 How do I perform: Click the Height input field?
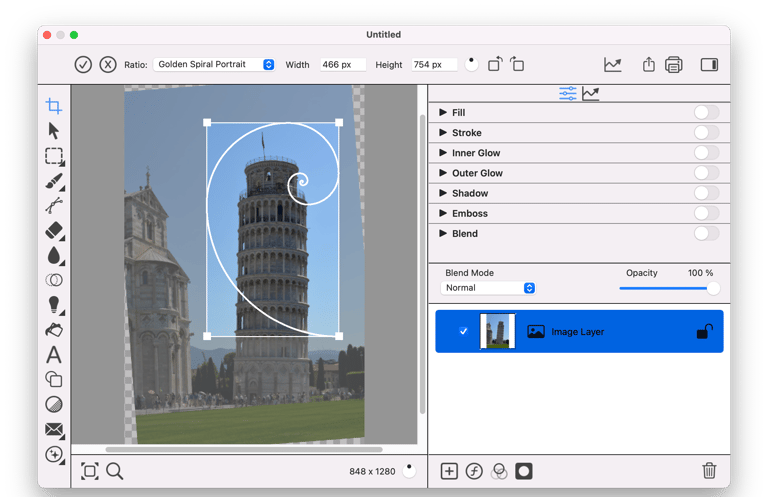434,64
